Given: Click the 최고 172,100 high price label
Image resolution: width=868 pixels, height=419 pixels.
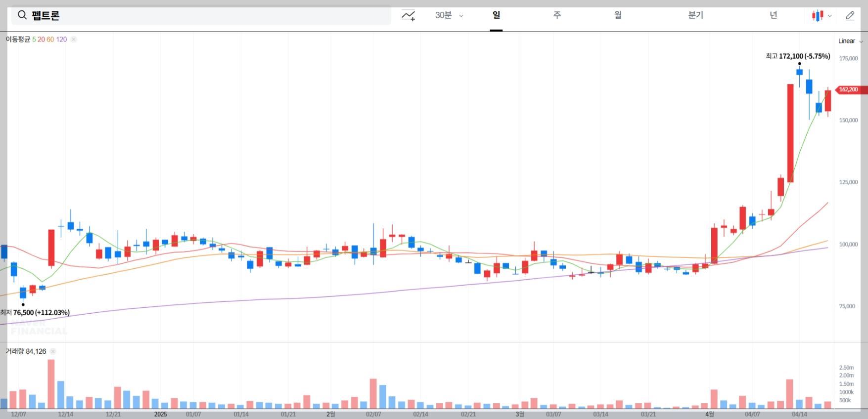Looking at the screenshot, I should point(798,56).
